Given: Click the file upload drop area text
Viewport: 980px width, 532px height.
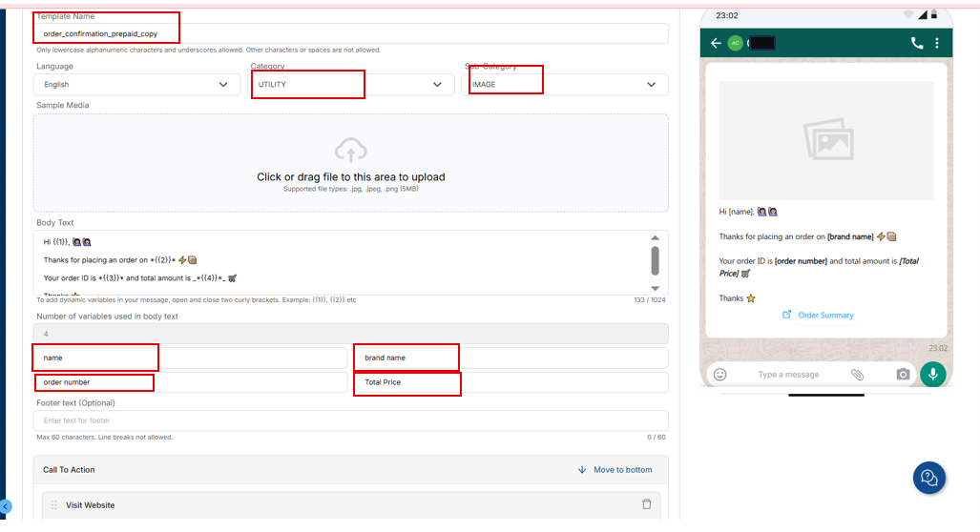Looking at the screenshot, I should coord(350,176).
